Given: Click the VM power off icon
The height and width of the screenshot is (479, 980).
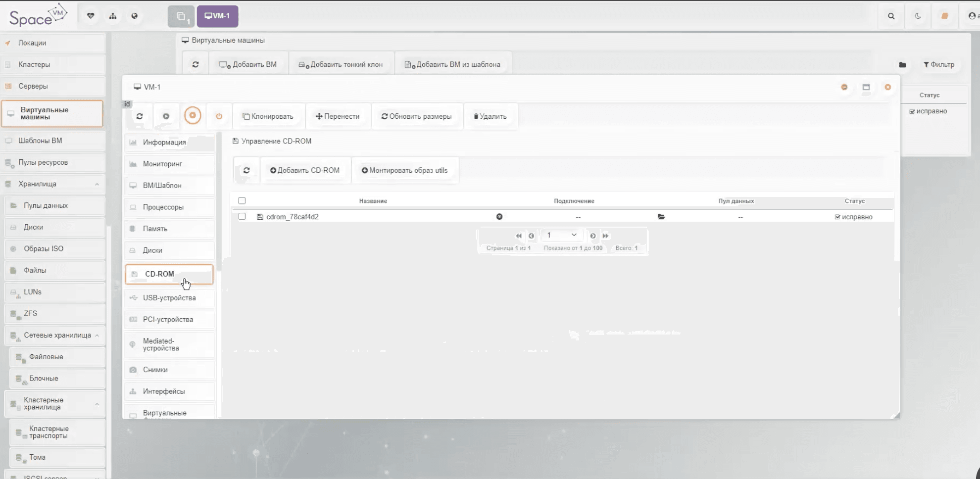Looking at the screenshot, I should (x=219, y=116).
